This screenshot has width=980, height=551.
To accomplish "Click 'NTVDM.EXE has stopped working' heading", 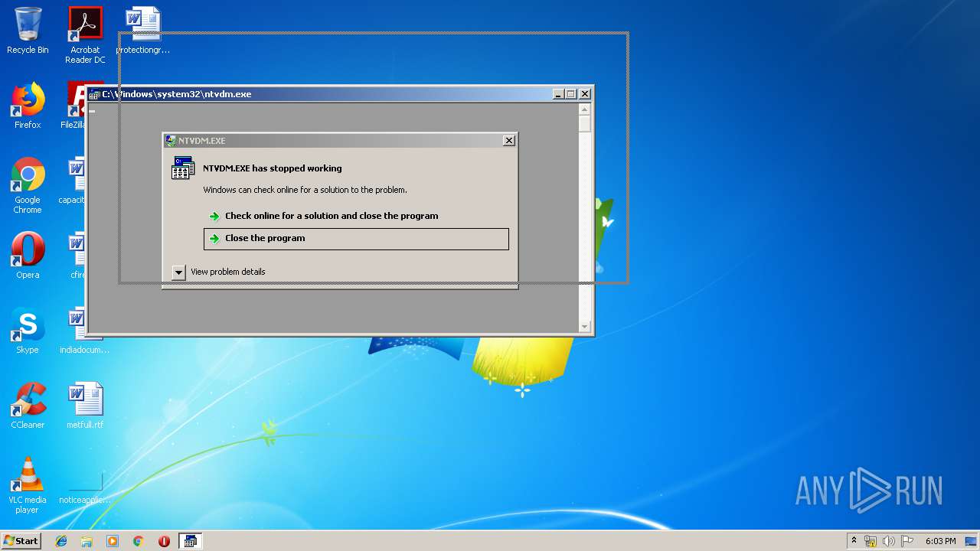I will click(x=273, y=168).
